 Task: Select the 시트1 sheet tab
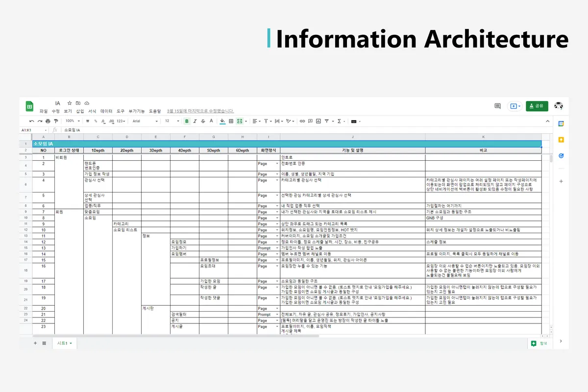[64, 343]
